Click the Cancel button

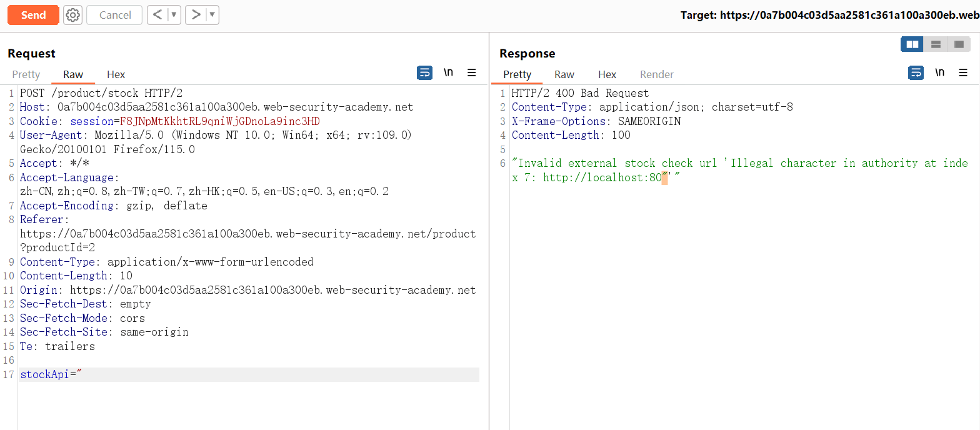(x=115, y=15)
